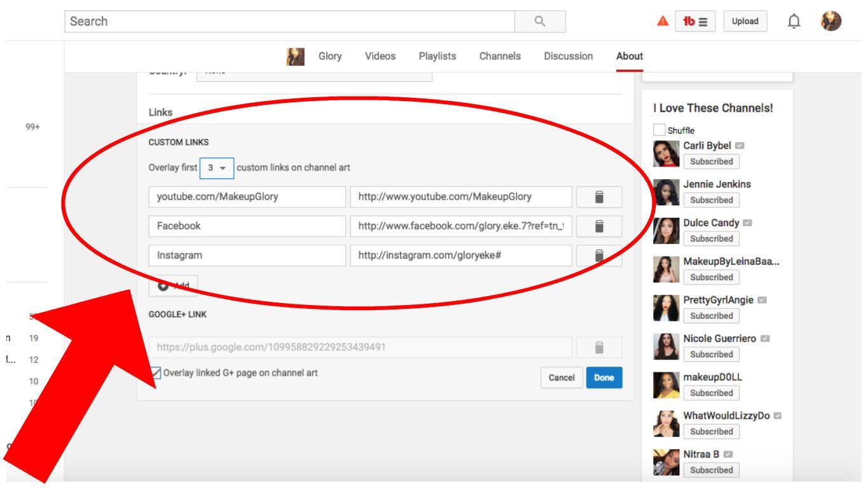
Task: Click the Done button
Action: coord(604,378)
